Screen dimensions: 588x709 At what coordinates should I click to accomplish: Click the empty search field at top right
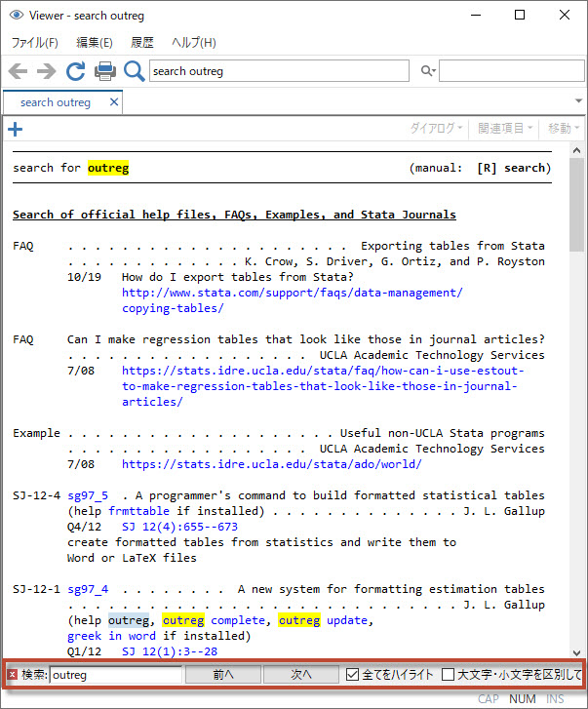coord(512,71)
